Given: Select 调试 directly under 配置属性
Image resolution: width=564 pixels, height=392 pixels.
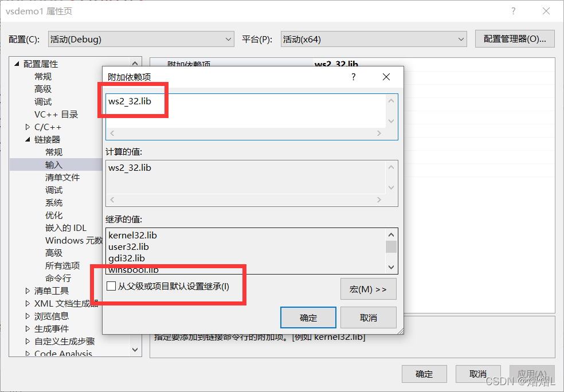Looking at the screenshot, I should (x=43, y=102).
